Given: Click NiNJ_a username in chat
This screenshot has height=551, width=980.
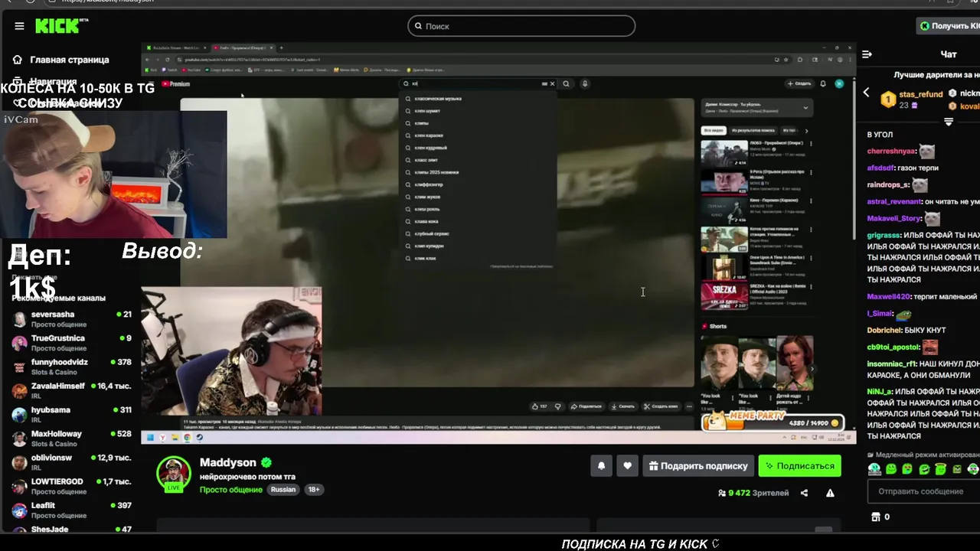Looking at the screenshot, I should click(x=880, y=391).
